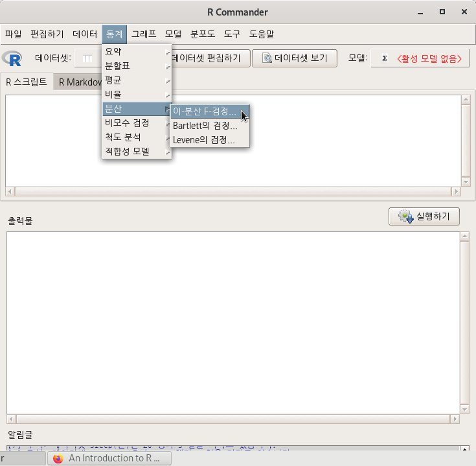The image size is (476, 466).
Task: Click script editor scroll-up arrow
Action: point(466,100)
